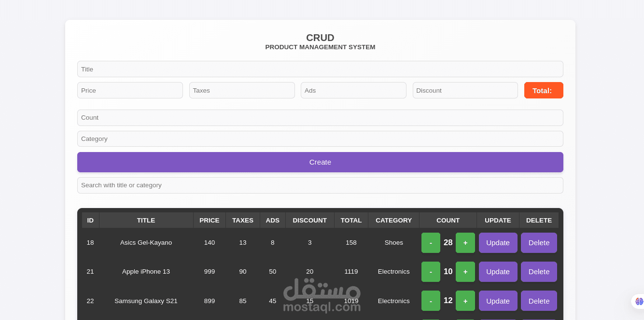Select the Count input field

(320, 118)
